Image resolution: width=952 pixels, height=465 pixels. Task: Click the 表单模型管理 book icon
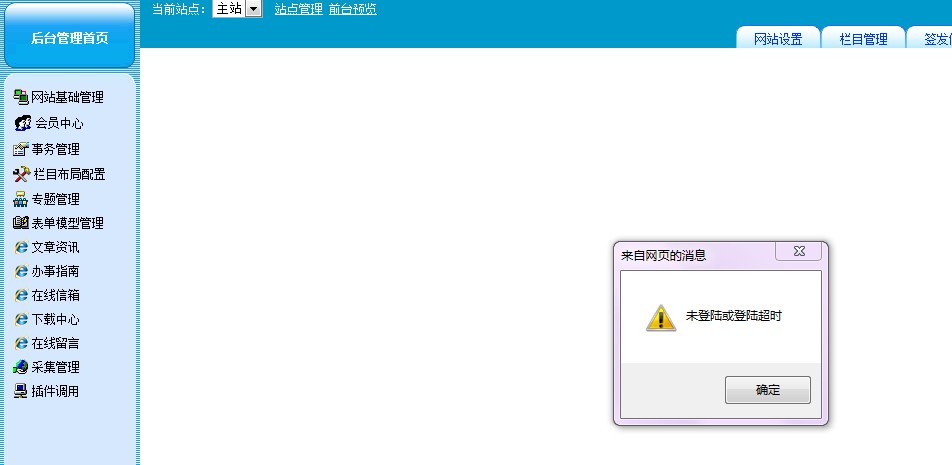(20, 223)
